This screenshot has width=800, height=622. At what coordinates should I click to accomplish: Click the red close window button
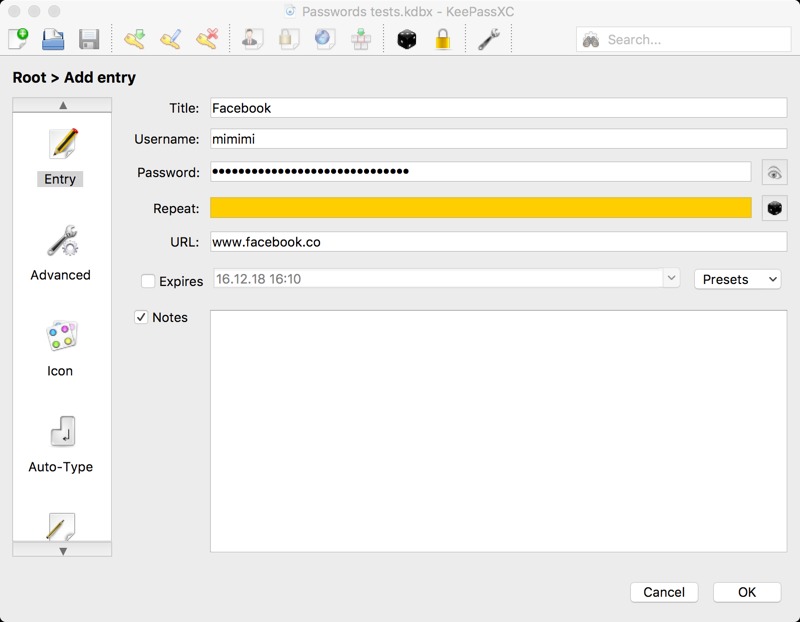coord(14,11)
